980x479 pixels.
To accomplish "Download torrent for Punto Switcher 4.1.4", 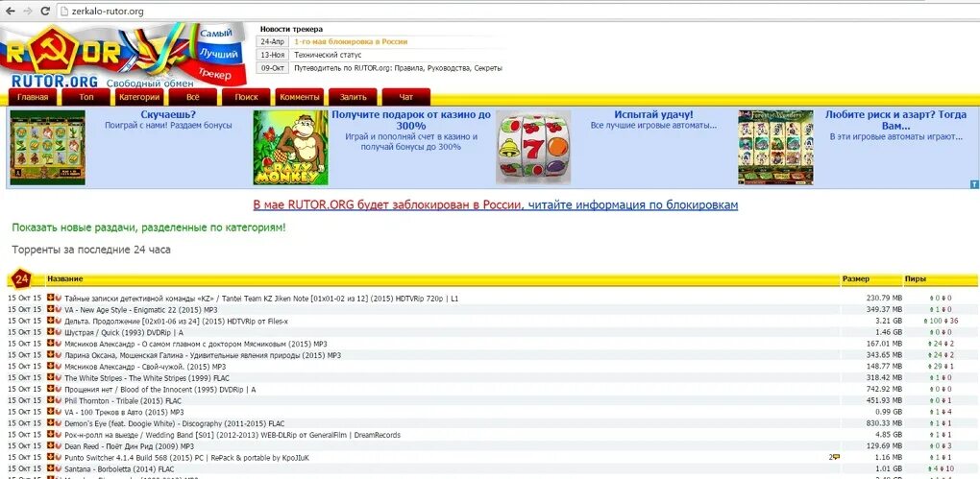I will (x=51, y=457).
